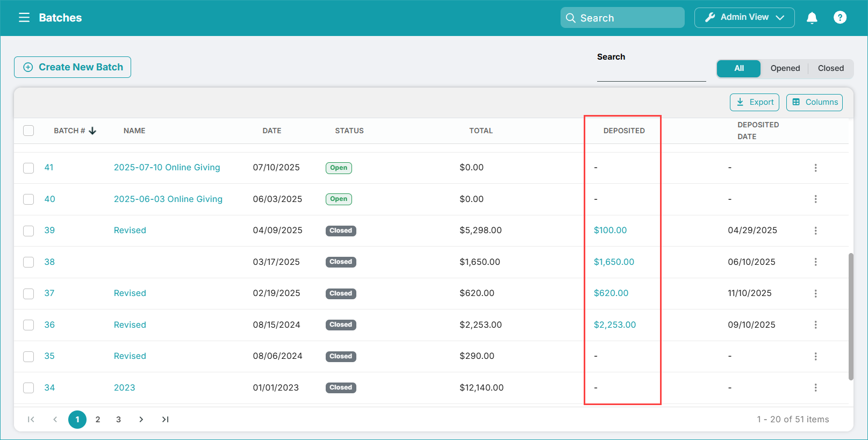Click the 1 - 20 of 51 items text

tap(793, 420)
